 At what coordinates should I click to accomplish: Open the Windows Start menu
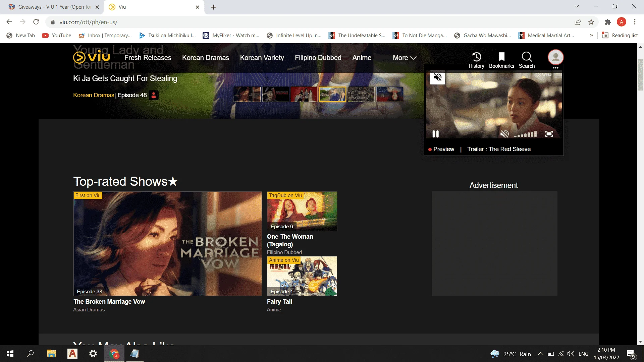[x=10, y=354]
